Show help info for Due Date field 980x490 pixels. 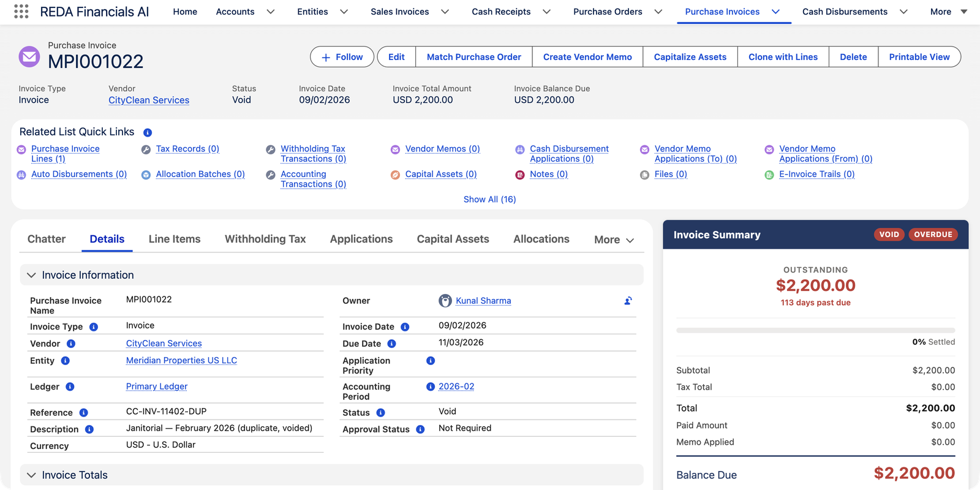[391, 344]
